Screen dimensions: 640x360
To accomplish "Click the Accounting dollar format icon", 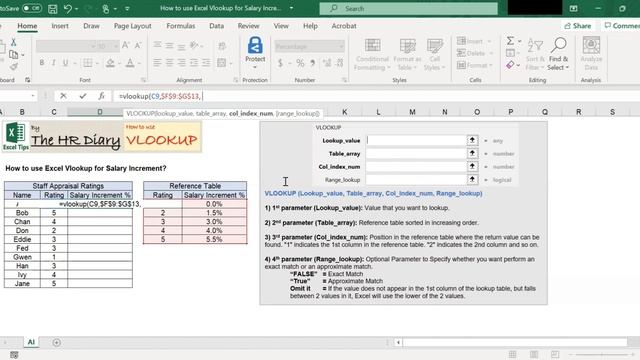I will (280, 63).
